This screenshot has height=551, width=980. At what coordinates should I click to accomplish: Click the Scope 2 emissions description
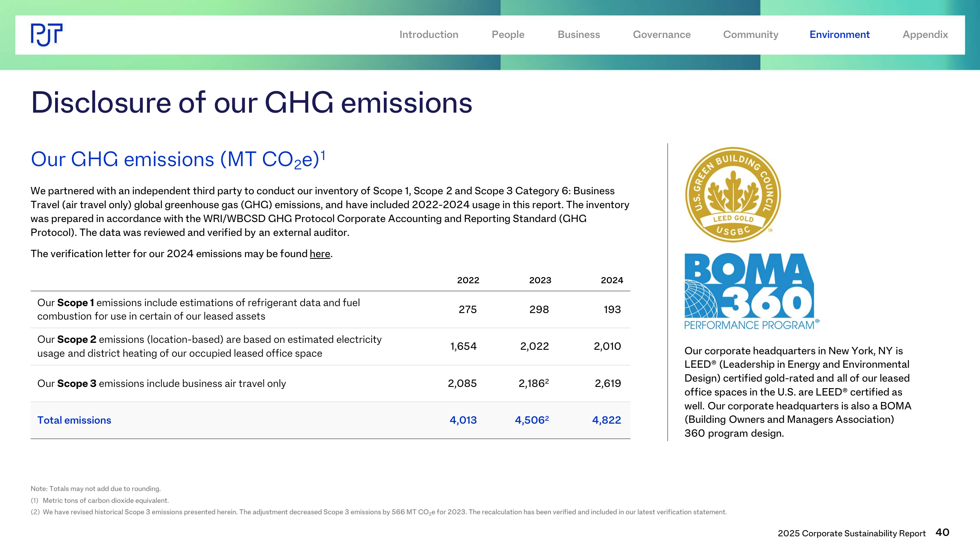click(209, 347)
